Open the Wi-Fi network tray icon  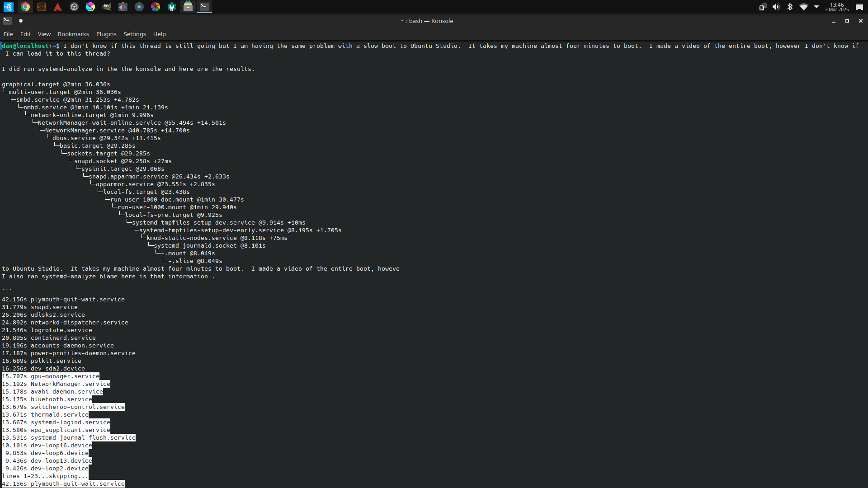pyautogui.click(x=803, y=7)
